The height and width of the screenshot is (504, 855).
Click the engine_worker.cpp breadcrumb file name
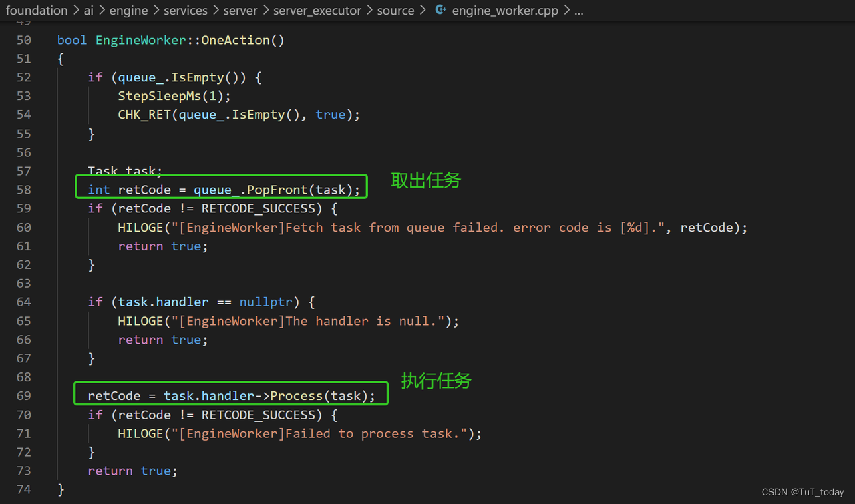pos(505,11)
